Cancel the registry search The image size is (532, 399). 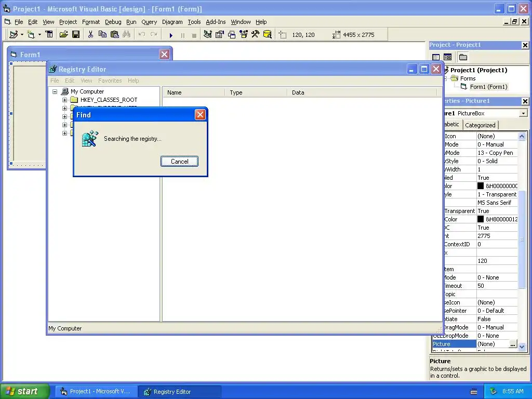click(x=179, y=162)
